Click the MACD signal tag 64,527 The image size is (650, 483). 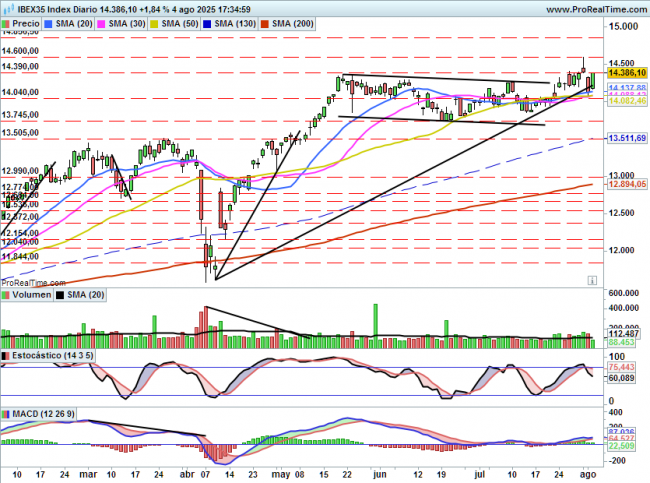[621, 438]
